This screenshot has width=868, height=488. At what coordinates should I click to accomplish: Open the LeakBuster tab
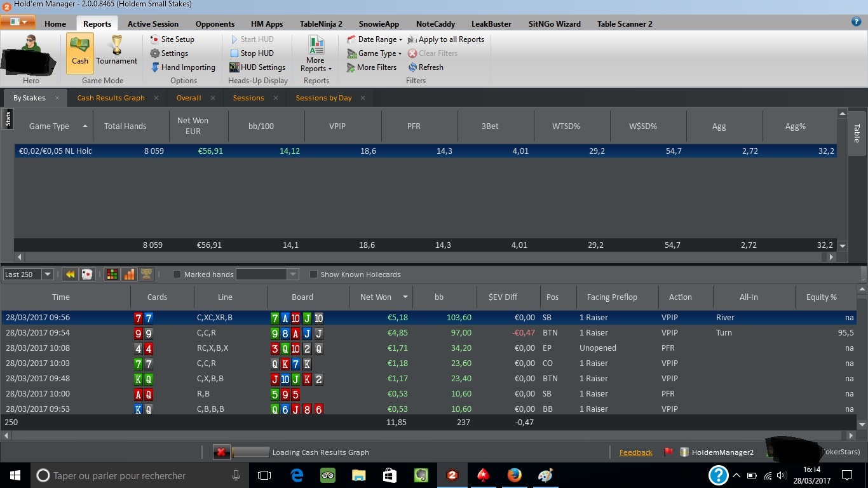[x=491, y=24]
